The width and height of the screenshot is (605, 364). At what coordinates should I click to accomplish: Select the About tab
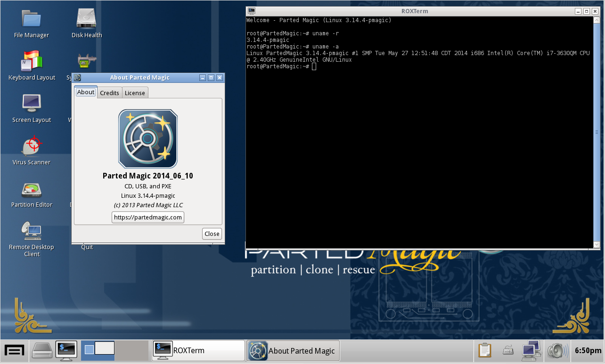coord(86,92)
